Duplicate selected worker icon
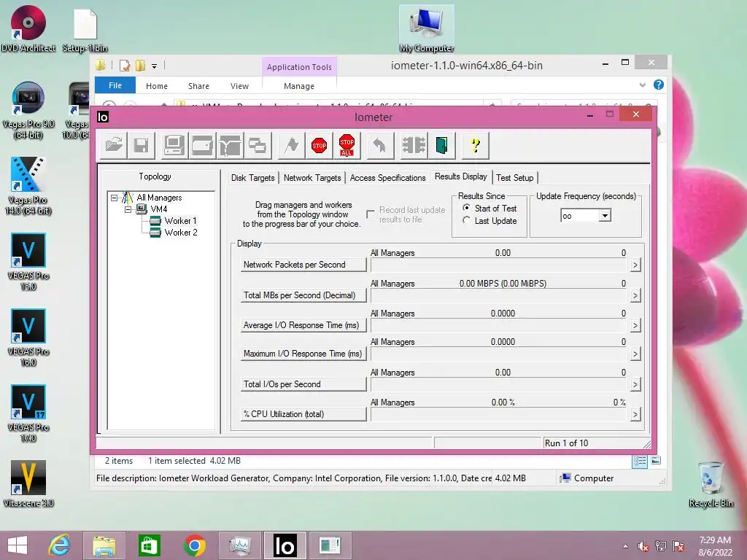Viewport: 747px width, 560px height. pos(258,145)
